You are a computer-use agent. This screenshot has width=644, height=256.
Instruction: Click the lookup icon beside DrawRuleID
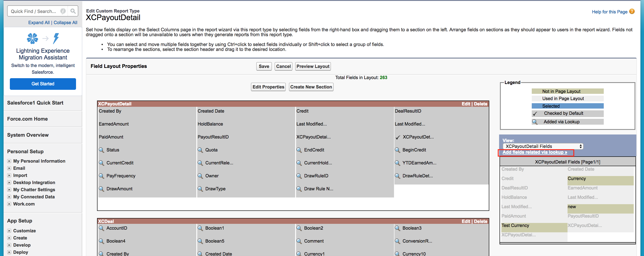click(299, 176)
